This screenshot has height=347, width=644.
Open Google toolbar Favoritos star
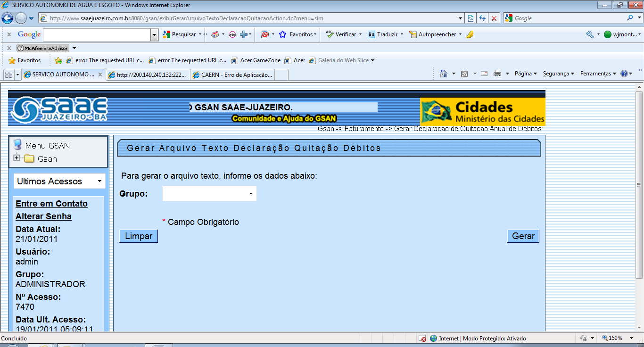coord(297,34)
